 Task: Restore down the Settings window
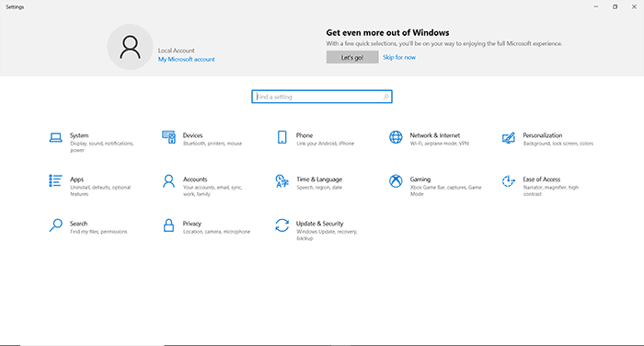[615, 6]
